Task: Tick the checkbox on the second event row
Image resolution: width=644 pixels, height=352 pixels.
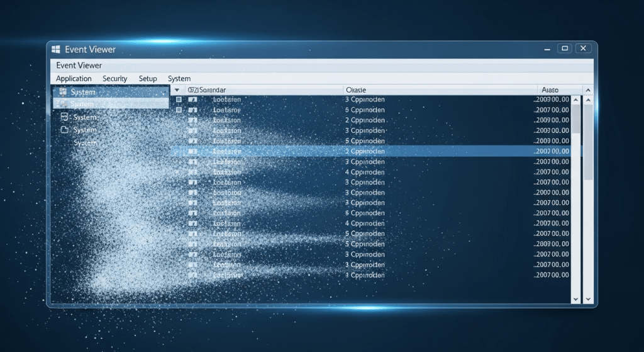Action: click(179, 110)
